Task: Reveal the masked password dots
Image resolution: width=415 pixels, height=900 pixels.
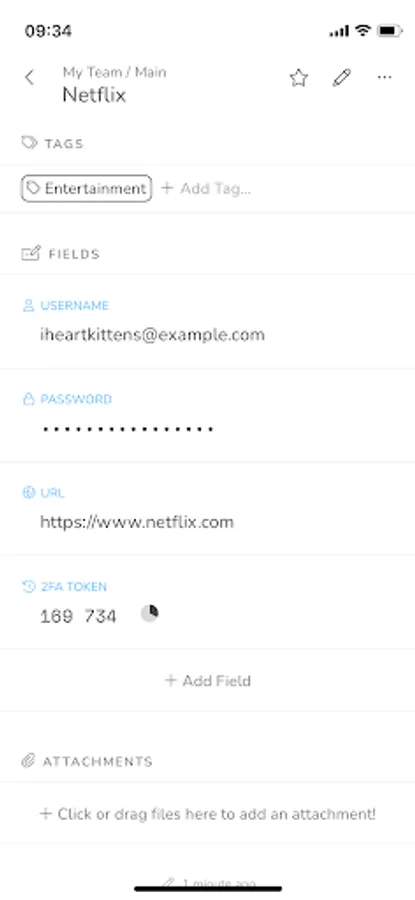Action: tap(127, 429)
